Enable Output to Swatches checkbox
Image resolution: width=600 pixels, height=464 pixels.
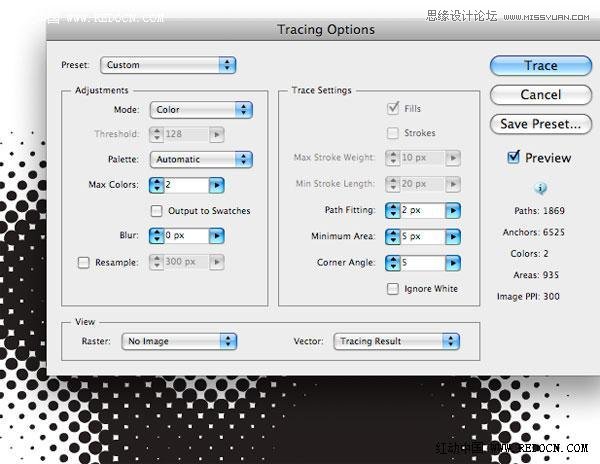click(x=156, y=211)
